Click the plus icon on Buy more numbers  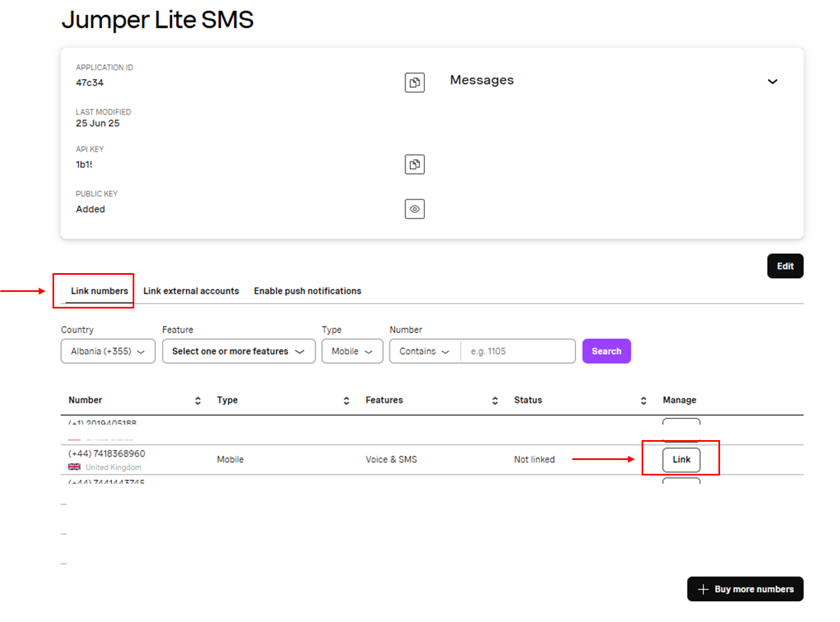pyautogui.click(x=703, y=589)
